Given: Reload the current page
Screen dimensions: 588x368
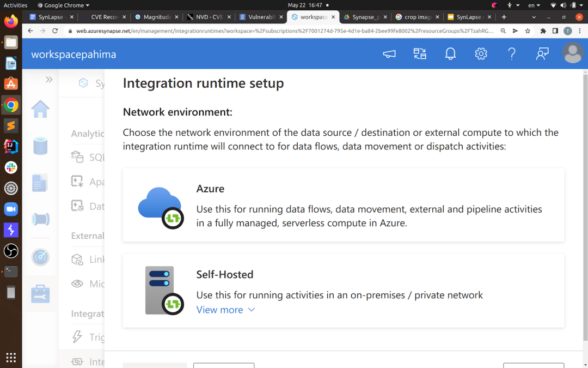Looking at the screenshot, I should point(55,31).
